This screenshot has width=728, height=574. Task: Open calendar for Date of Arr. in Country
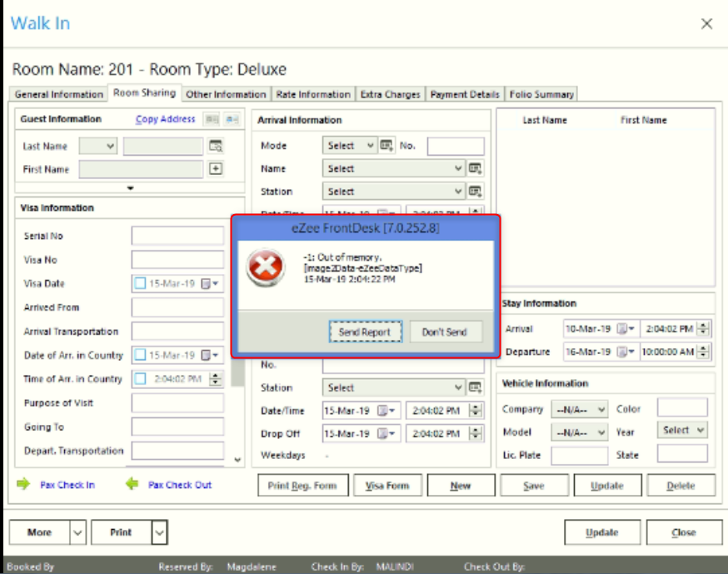click(x=209, y=355)
